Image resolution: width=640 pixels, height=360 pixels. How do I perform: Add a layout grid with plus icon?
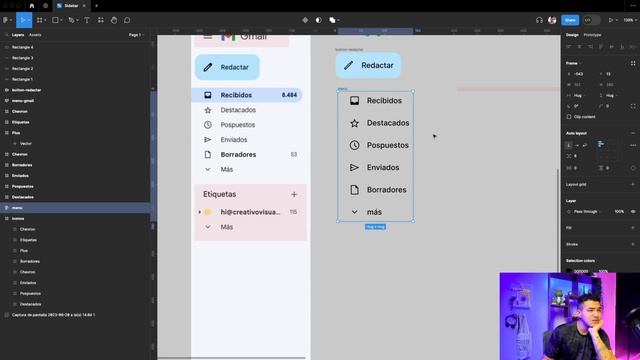point(633,184)
